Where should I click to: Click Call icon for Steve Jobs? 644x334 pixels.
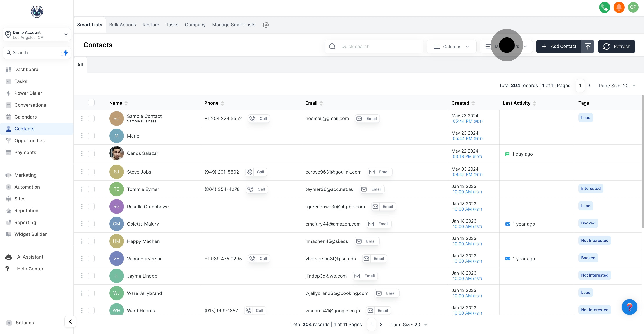coord(249,172)
